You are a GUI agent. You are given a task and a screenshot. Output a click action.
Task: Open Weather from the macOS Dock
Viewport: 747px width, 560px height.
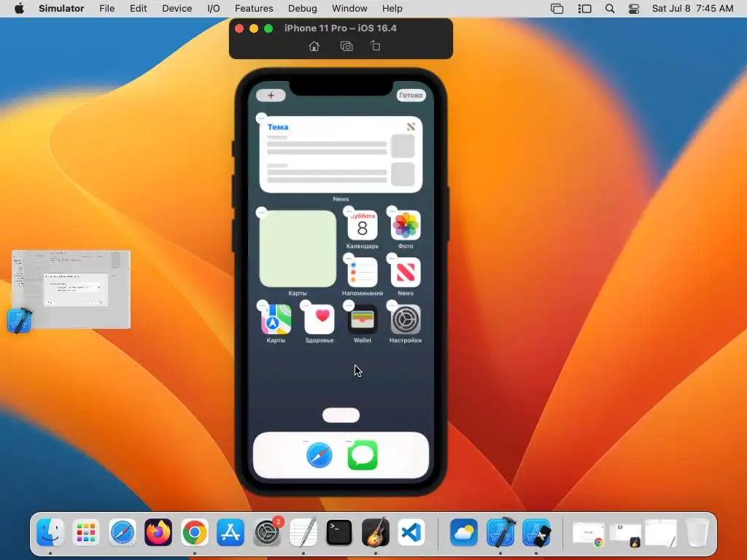pos(463,532)
